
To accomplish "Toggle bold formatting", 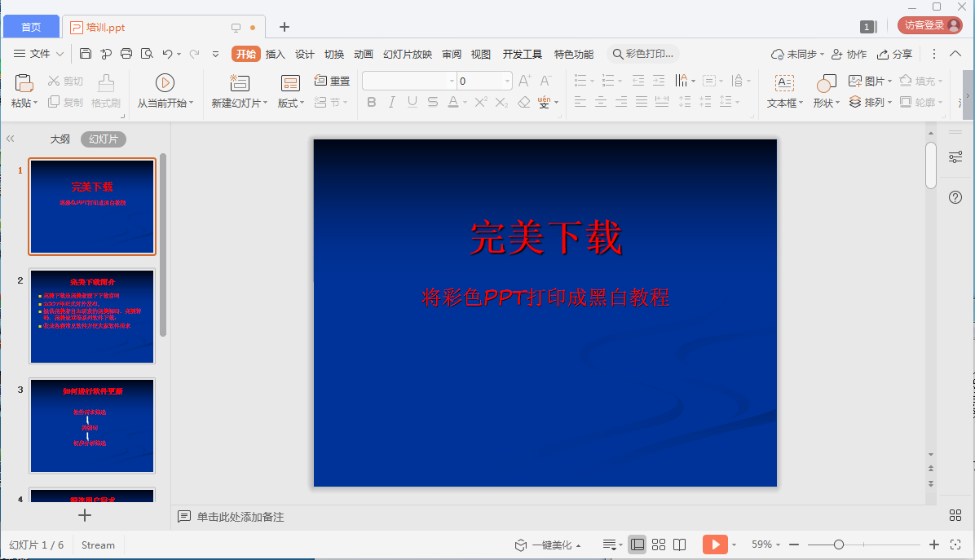I will pos(372,102).
